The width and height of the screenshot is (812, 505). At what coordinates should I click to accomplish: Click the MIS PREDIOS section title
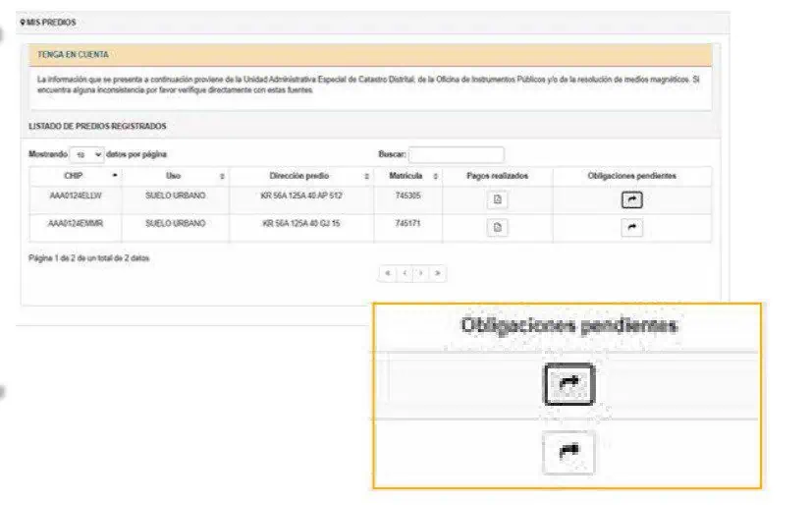pyautogui.click(x=51, y=23)
